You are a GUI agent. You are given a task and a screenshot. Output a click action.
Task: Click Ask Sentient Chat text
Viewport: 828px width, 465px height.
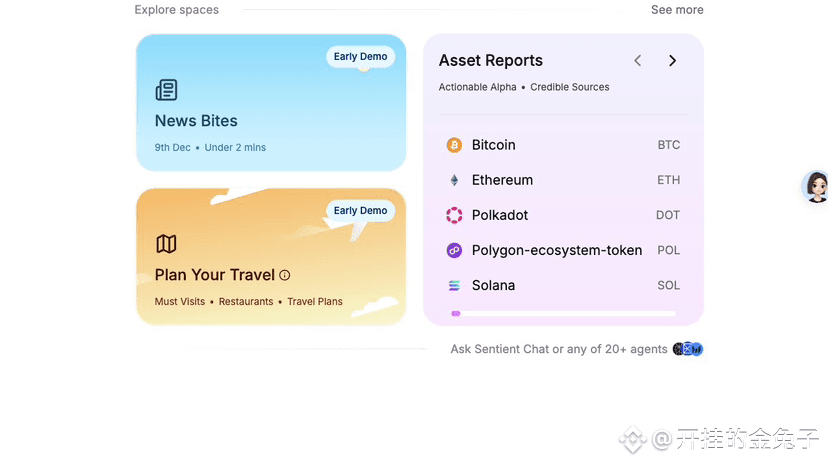[558, 349]
